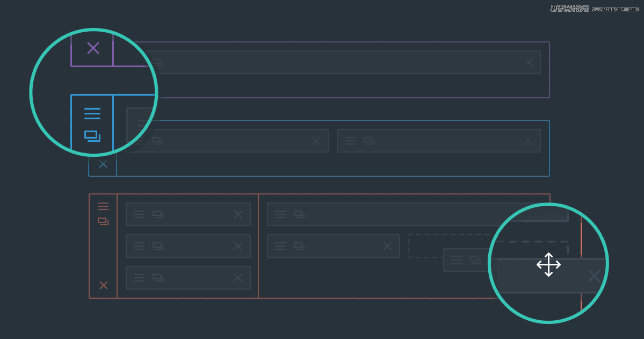Clone the red row via sidebar duplicate icon
Image resolution: width=644 pixels, height=339 pixels.
(x=103, y=221)
